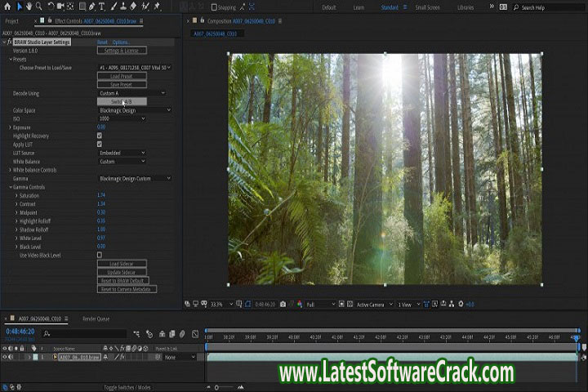Click the Home icon
Screen dimensions: 588x392
(x=7, y=7)
